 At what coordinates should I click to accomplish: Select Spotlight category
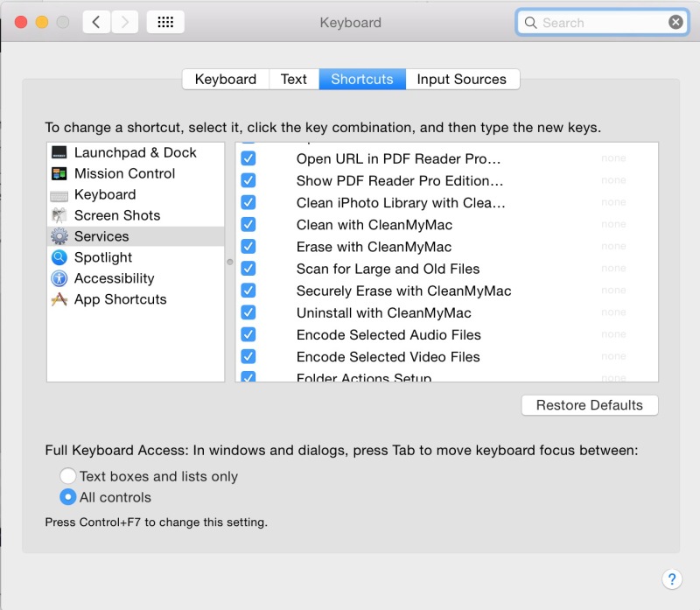tap(136, 257)
